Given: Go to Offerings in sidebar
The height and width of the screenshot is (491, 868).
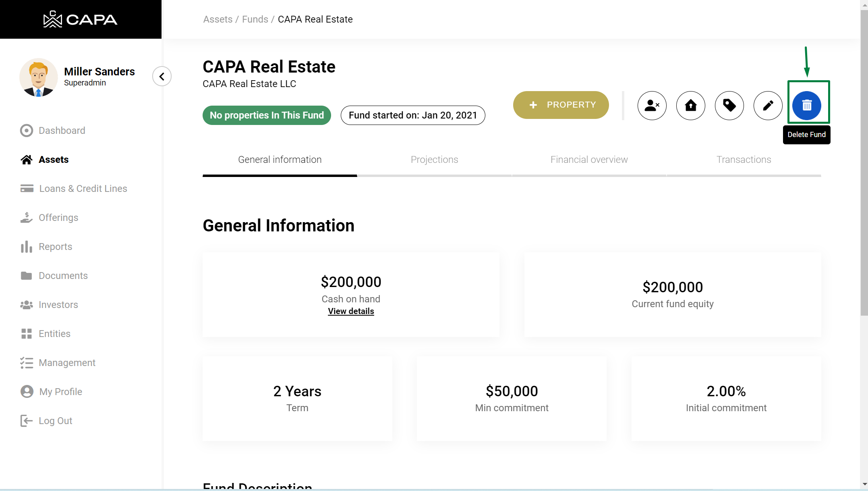Looking at the screenshot, I should pyautogui.click(x=58, y=218).
